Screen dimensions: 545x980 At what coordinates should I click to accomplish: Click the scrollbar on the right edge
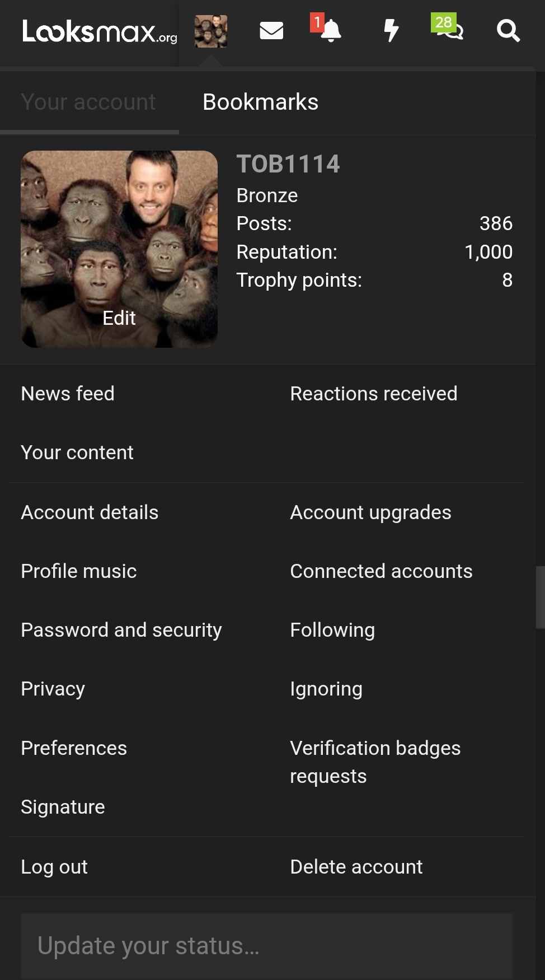(x=541, y=598)
